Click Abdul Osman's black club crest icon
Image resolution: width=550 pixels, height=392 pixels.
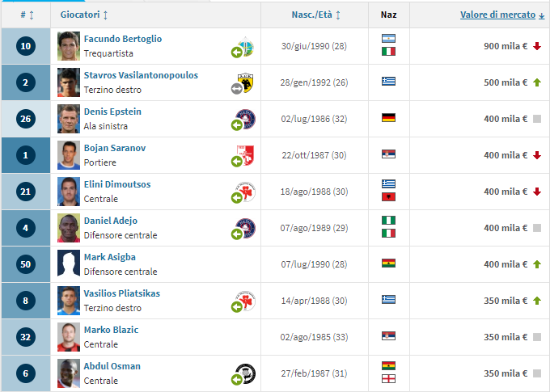point(246,373)
